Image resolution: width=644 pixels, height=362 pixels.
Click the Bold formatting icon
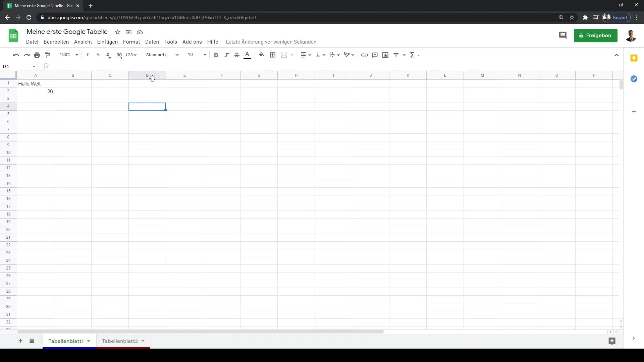(x=216, y=55)
